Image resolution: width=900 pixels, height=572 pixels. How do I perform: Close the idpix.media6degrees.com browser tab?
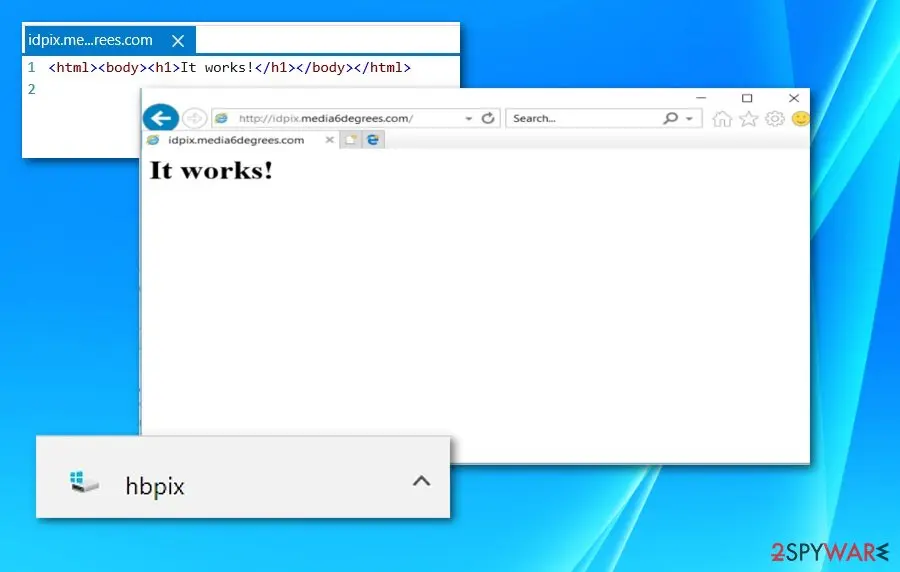[x=329, y=140]
